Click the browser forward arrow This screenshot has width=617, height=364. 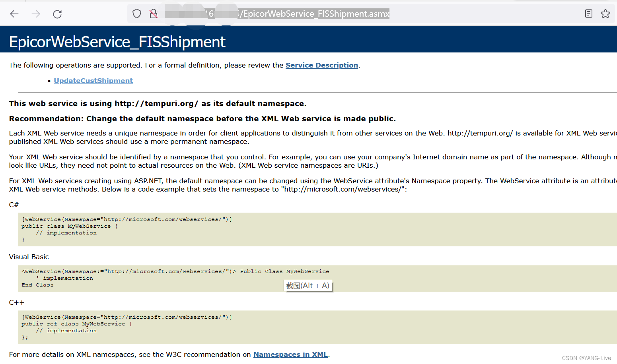point(36,14)
